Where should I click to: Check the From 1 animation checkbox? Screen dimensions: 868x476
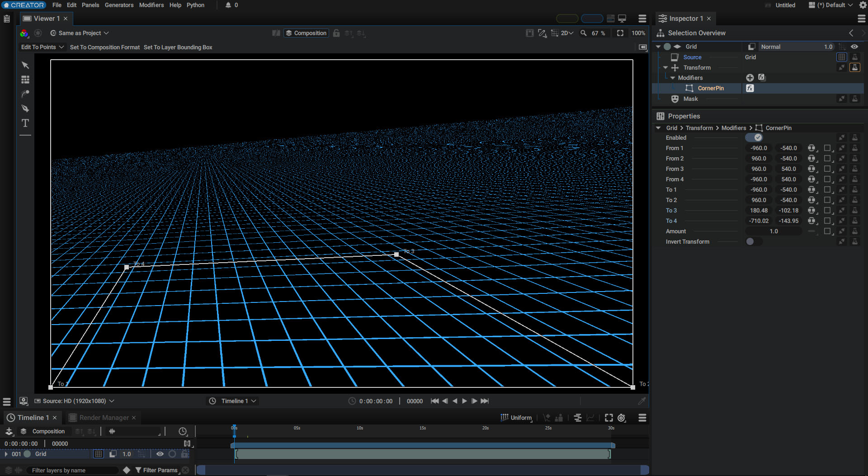(827, 148)
